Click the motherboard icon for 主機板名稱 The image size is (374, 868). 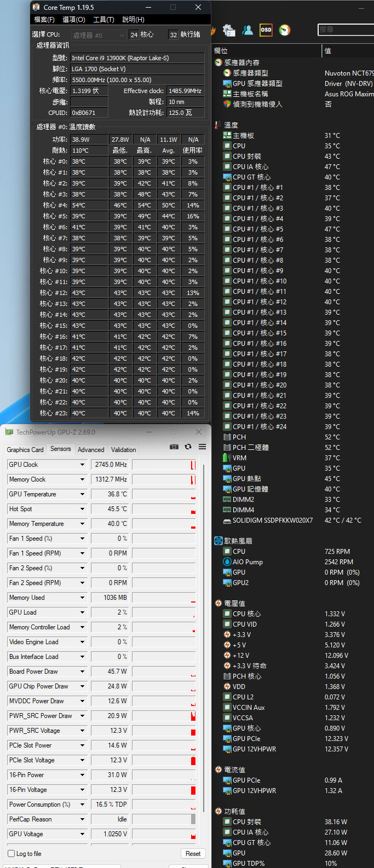227,94
